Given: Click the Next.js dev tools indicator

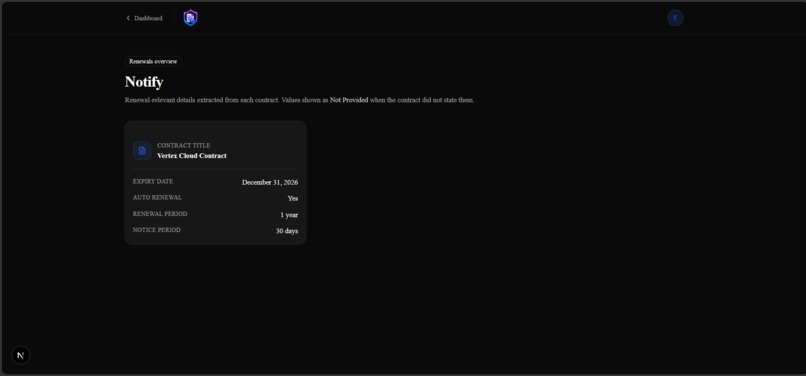Looking at the screenshot, I should click(x=21, y=355).
